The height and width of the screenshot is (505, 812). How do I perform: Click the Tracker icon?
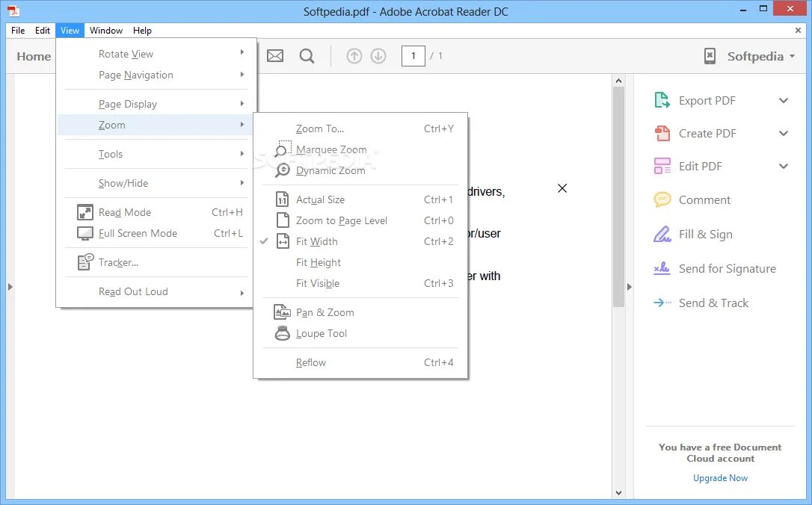tap(85, 261)
